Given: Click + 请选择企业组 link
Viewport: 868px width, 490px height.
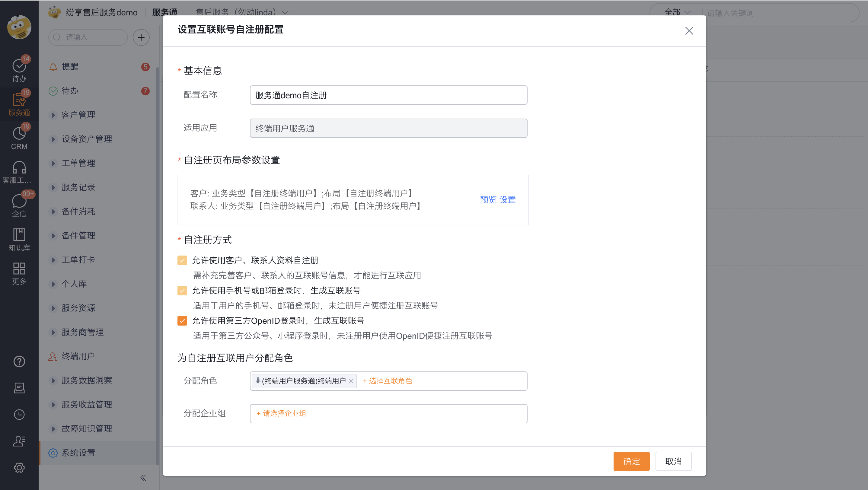Looking at the screenshot, I should pos(281,414).
